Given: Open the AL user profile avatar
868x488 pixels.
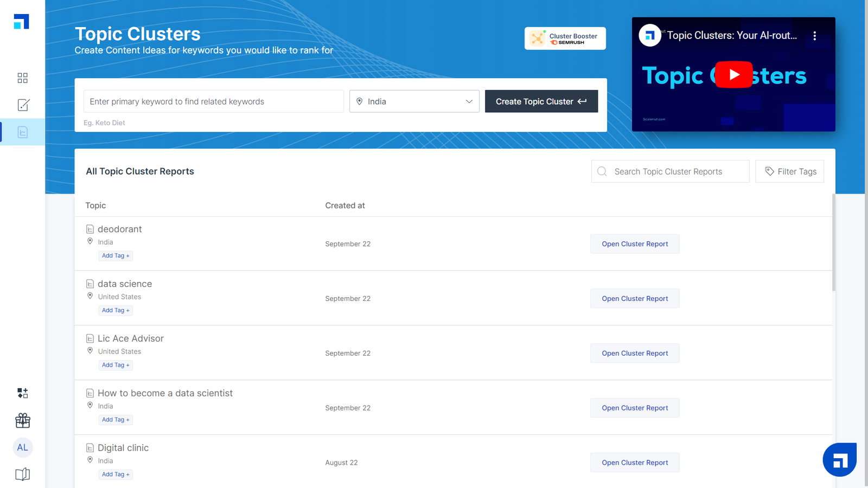Looking at the screenshot, I should tap(22, 447).
